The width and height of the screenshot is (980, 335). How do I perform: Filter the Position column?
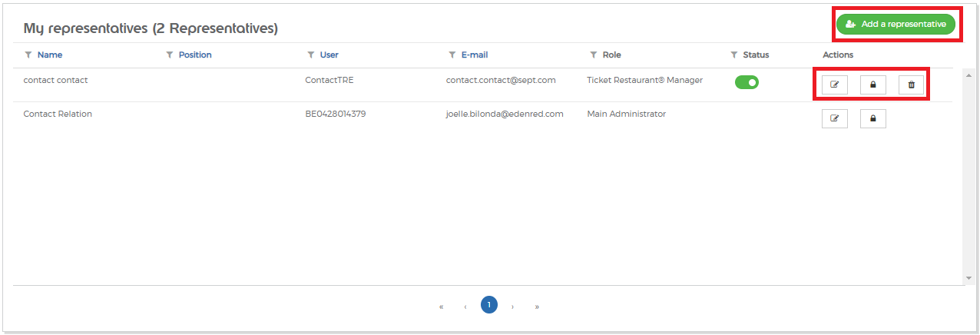point(170,55)
